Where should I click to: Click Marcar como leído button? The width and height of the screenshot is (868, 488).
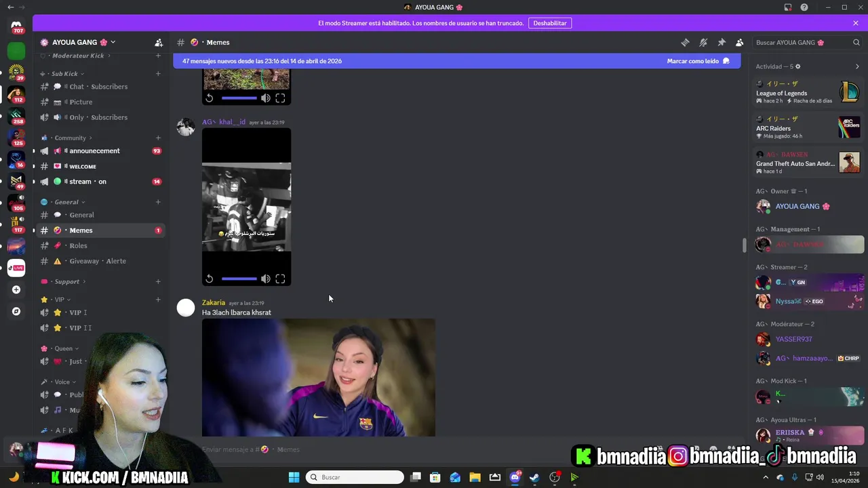coord(698,61)
